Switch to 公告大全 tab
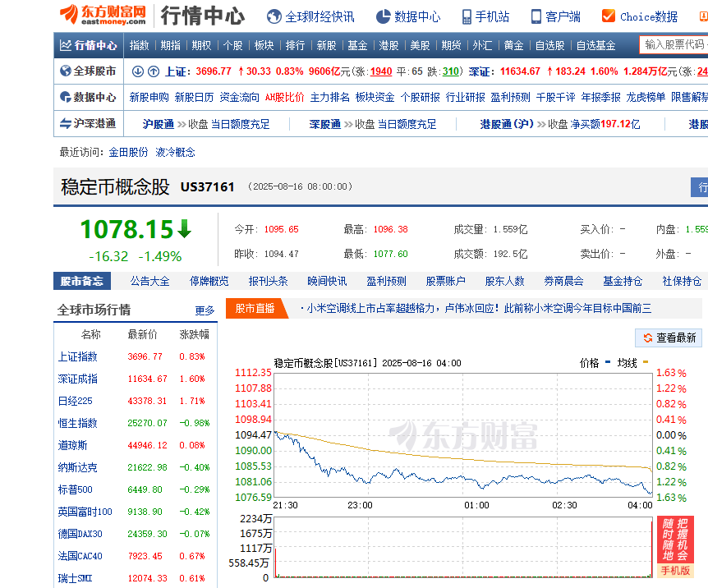 tap(150, 282)
